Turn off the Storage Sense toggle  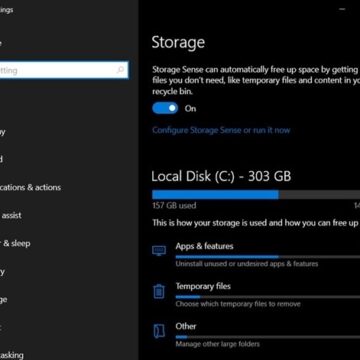[x=165, y=108]
